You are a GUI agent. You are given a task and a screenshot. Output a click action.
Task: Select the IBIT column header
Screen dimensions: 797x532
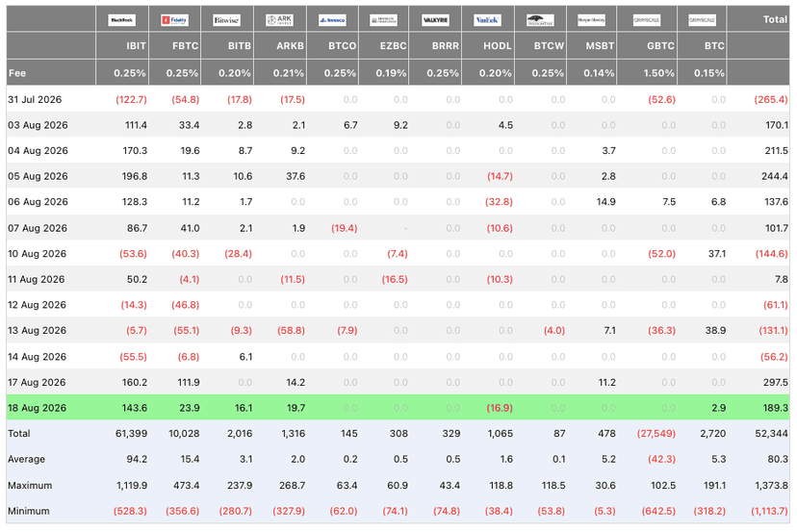[136, 46]
